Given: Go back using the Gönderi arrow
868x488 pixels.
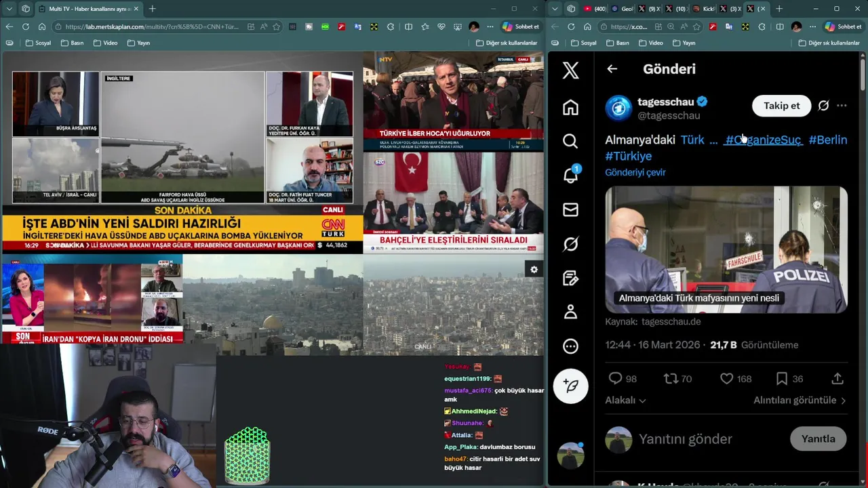Looking at the screenshot, I should [612, 68].
